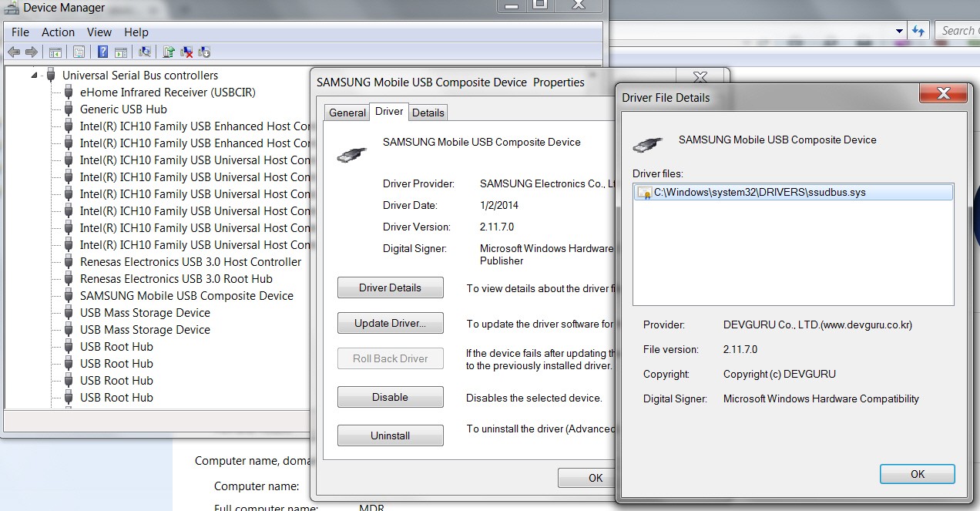This screenshot has width=980, height=511.
Task: Switch to the Details tab
Action: pos(428,113)
